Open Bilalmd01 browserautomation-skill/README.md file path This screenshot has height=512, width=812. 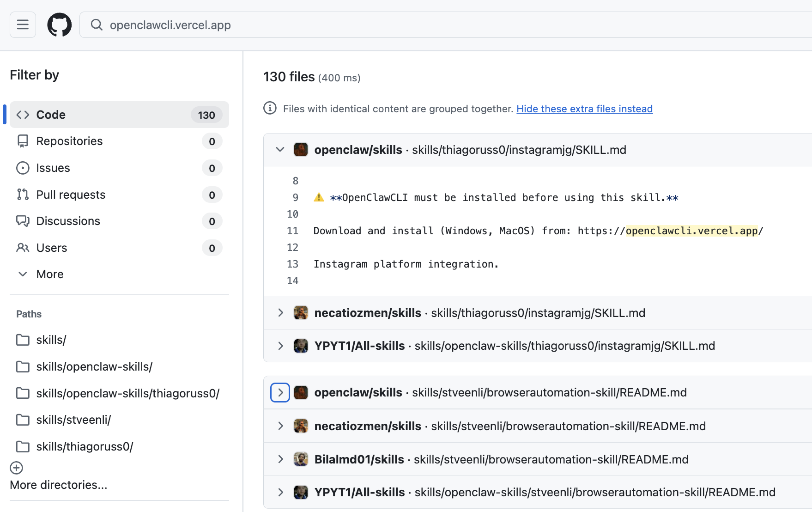(551, 459)
